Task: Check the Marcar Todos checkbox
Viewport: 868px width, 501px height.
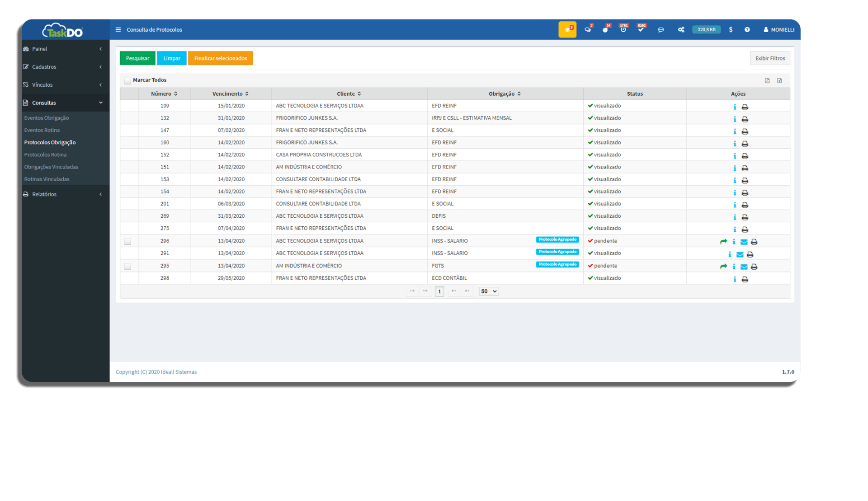Action: click(128, 80)
